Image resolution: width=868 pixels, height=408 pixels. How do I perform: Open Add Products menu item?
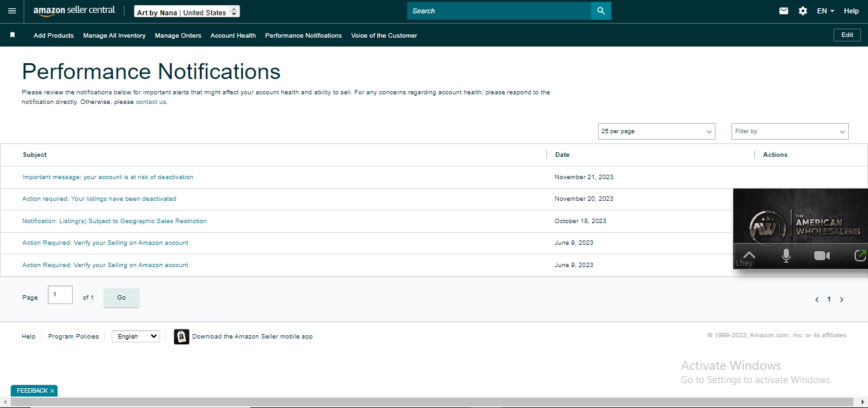tap(54, 36)
